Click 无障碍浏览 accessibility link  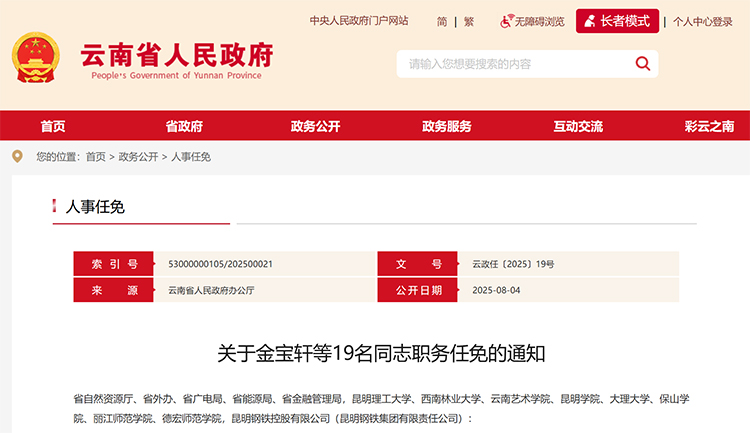[x=539, y=21]
